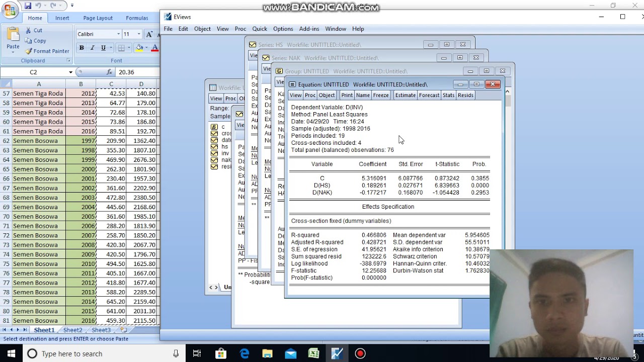This screenshot has height=362, width=644.
Task: Toggle Underline formatting button
Action: tap(103, 48)
